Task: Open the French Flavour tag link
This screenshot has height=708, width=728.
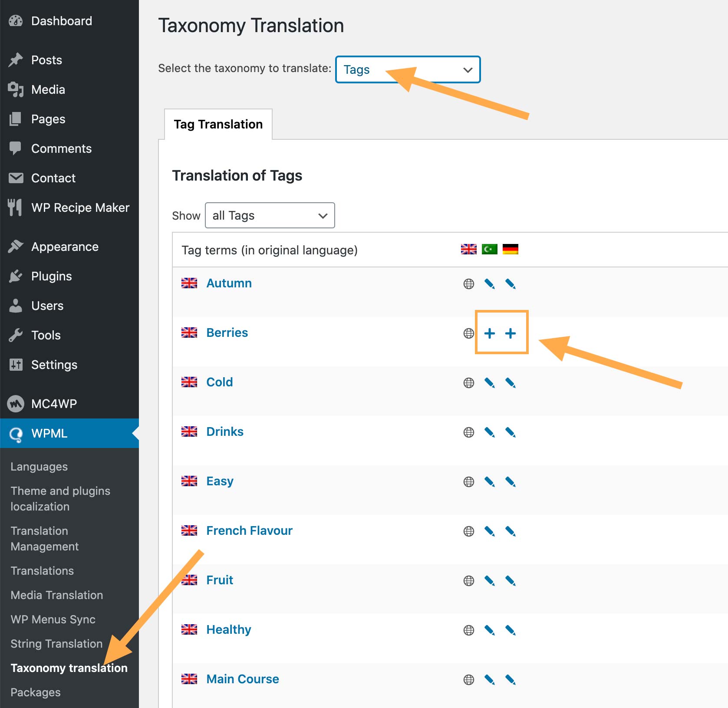Action: pos(249,530)
